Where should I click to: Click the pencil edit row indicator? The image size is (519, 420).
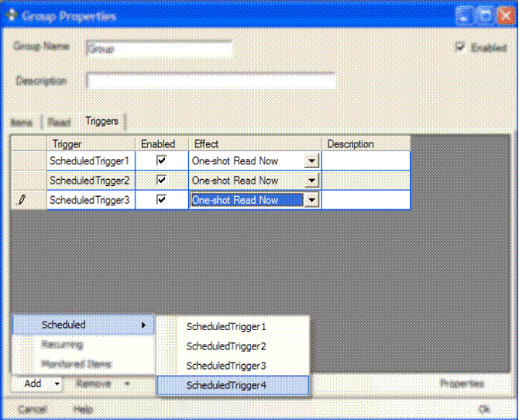22,200
